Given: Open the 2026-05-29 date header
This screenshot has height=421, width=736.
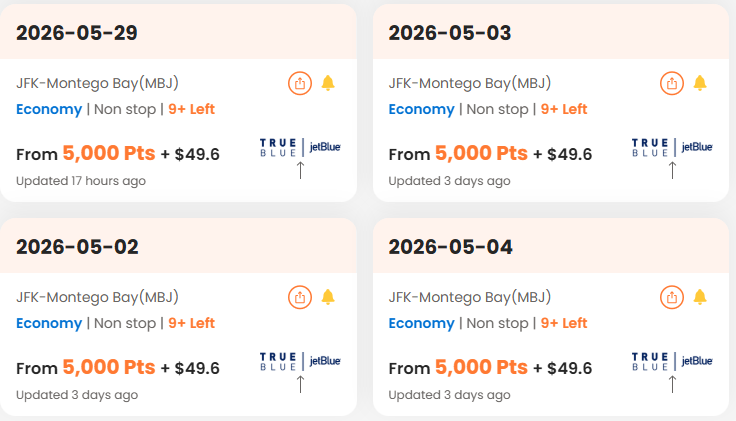Looking at the screenshot, I should coord(77,33).
